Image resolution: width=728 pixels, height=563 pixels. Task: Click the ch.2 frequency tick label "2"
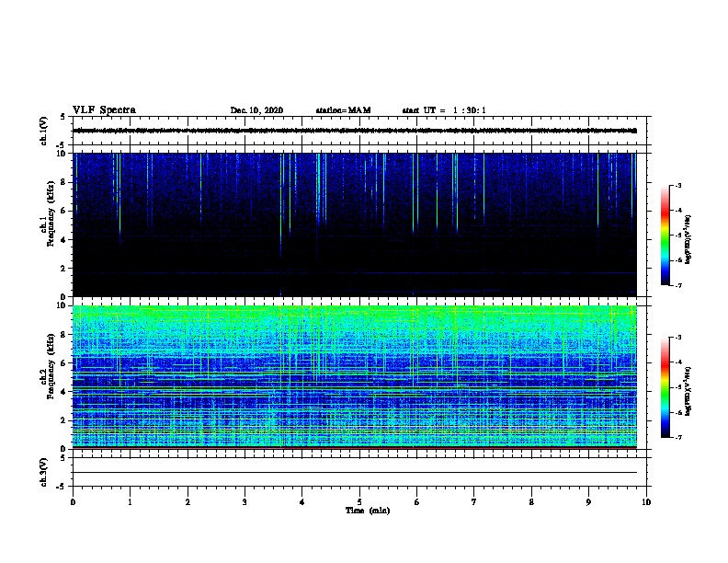pos(63,420)
